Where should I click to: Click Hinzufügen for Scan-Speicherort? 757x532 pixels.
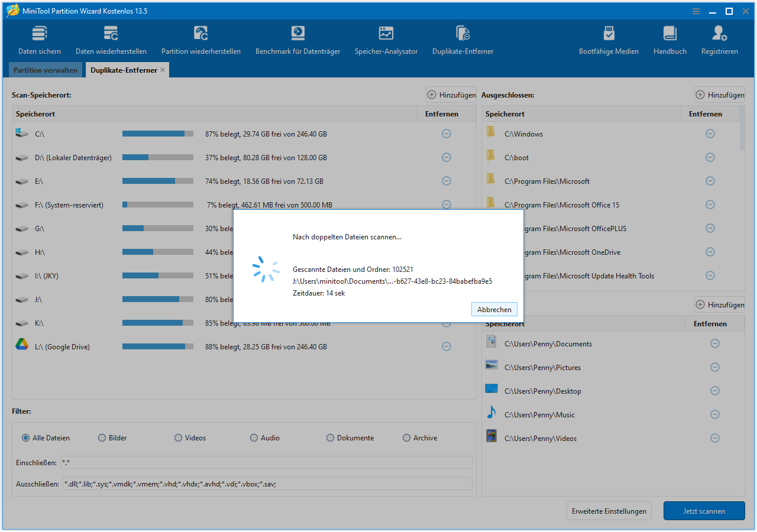(451, 95)
